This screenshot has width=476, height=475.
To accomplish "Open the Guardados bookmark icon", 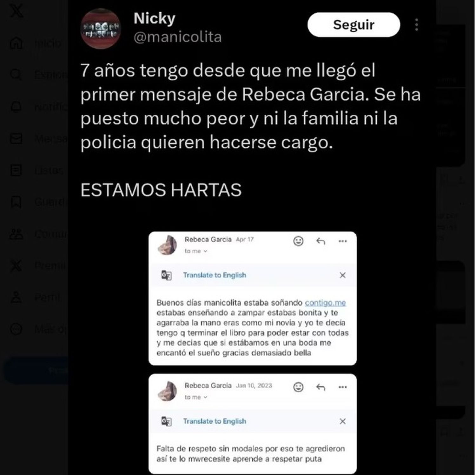I will [16, 202].
